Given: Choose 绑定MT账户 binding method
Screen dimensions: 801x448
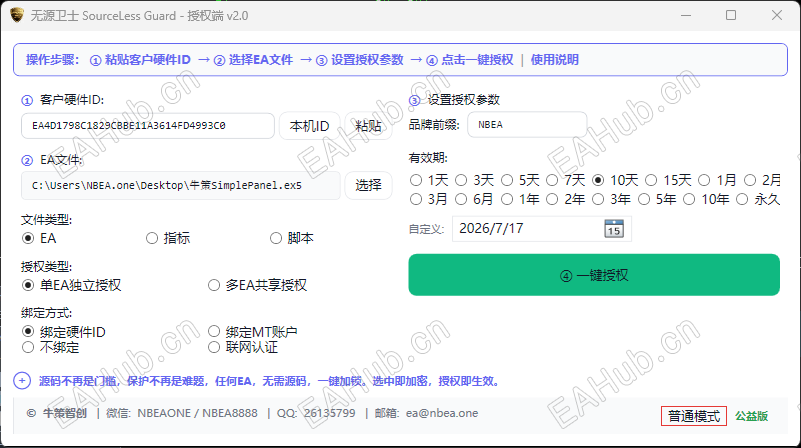Looking at the screenshot, I should click(x=214, y=332).
